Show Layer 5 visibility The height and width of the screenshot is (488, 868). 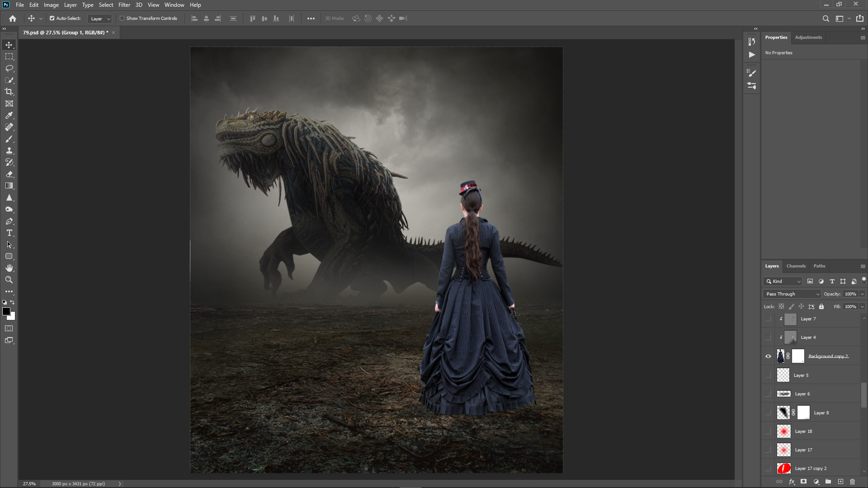click(768, 375)
